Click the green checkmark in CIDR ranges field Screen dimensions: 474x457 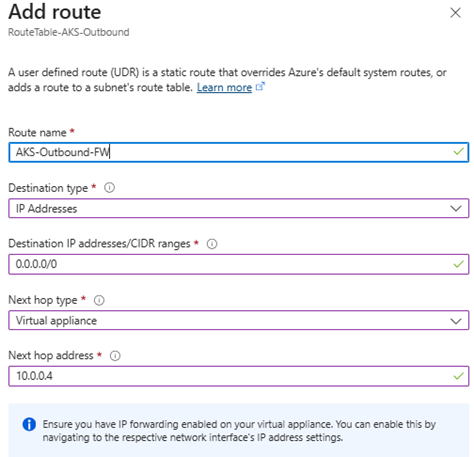(x=459, y=264)
